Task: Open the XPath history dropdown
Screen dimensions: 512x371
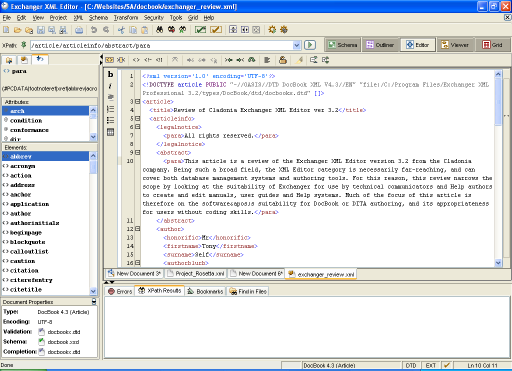Action: point(296,45)
